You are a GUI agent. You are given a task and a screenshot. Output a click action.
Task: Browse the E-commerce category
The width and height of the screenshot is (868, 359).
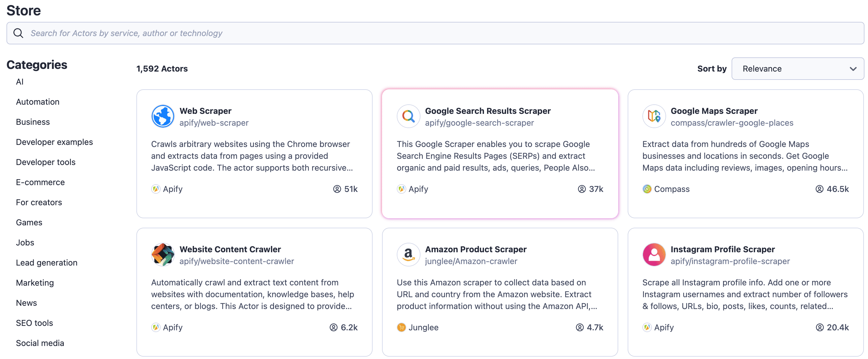[40, 182]
